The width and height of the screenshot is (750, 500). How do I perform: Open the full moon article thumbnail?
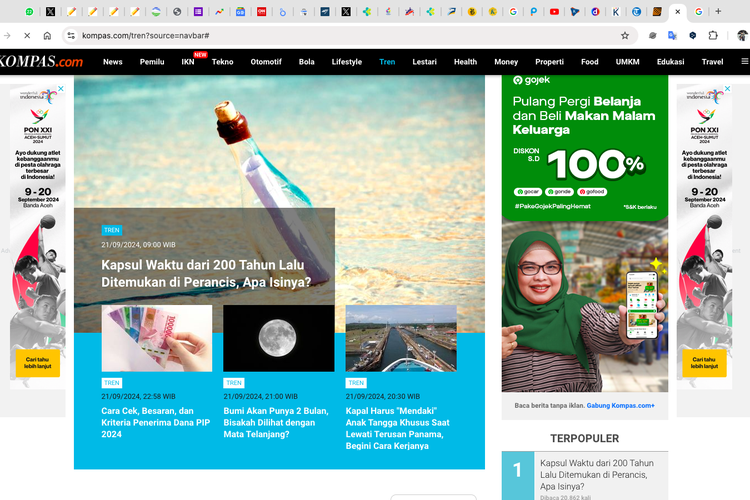[278, 338]
